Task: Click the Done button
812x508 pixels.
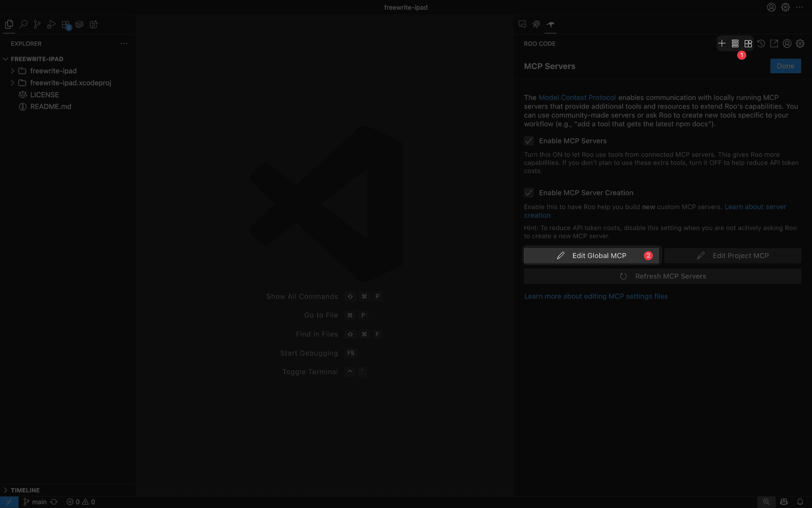Action: coord(785,66)
